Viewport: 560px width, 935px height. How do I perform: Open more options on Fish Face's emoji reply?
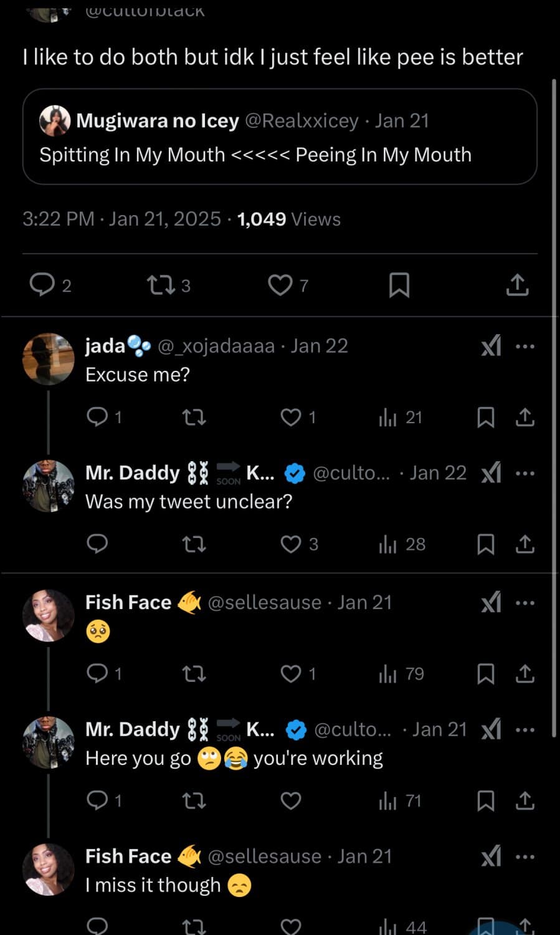point(525,603)
